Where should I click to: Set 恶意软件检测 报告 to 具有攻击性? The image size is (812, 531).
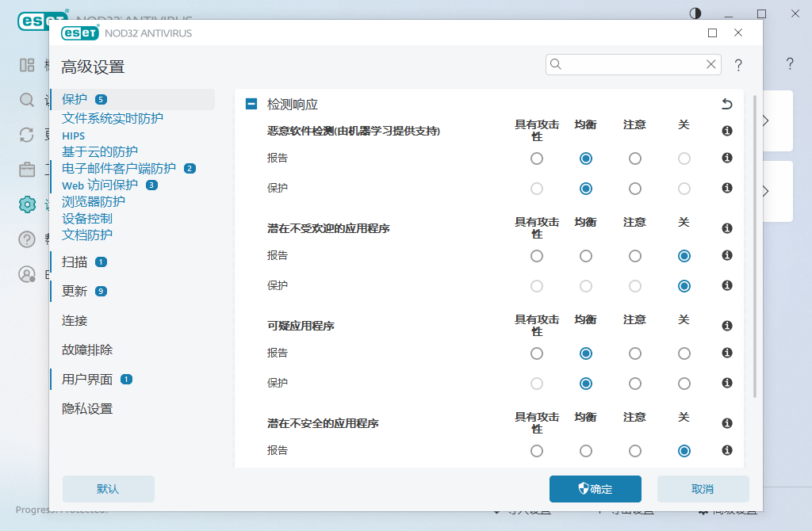537,159
